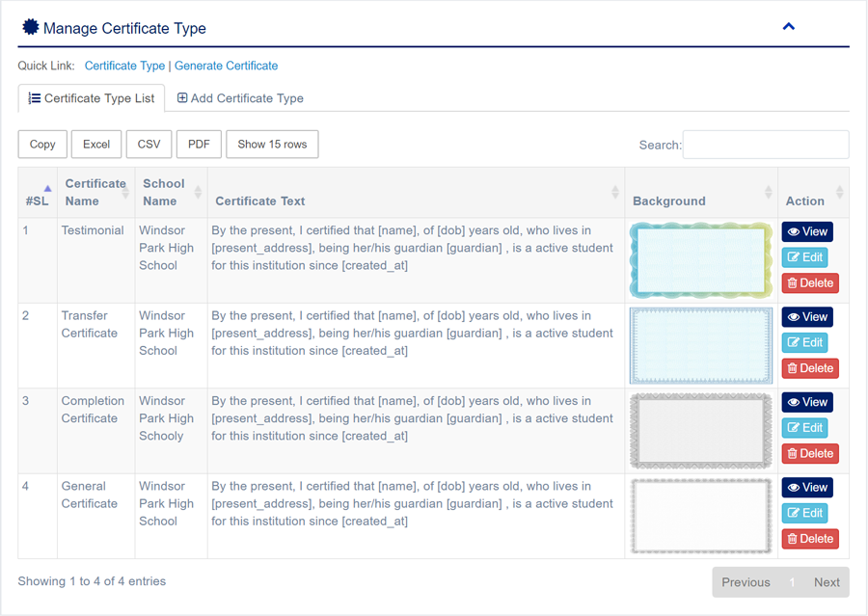The width and height of the screenshot is (868, 616).
Task: Sort by the Background column
Action: coord(701,193)
